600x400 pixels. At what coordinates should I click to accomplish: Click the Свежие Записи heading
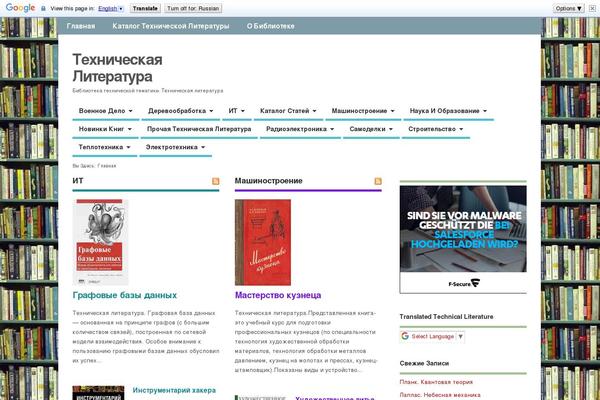(x=424, y=363)
